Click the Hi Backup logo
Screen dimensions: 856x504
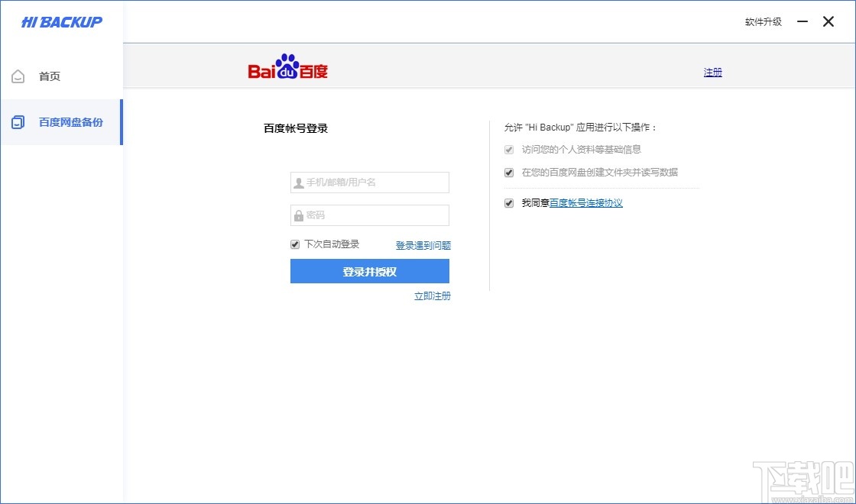coord(61,21)
